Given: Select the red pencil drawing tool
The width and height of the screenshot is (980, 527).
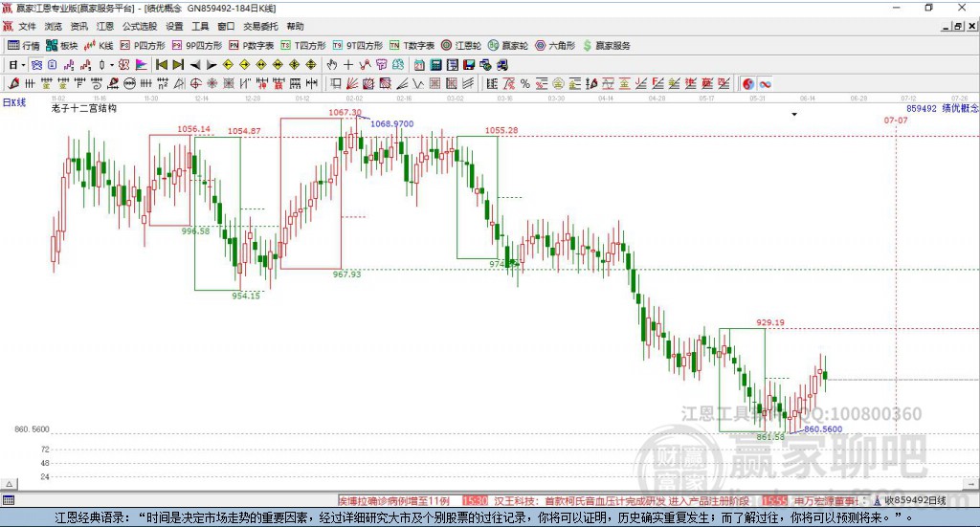Looking at the screenshot, I should click(13, 83).
